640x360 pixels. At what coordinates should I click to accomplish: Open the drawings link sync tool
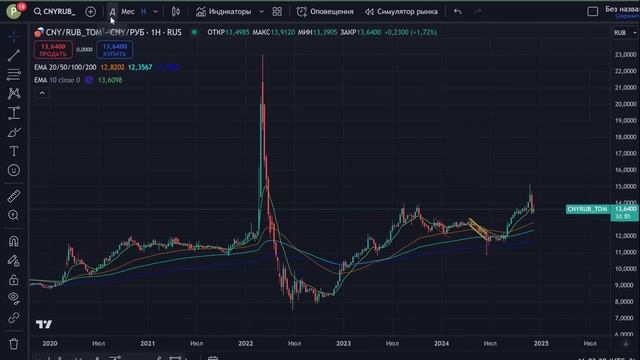point(14,318)
